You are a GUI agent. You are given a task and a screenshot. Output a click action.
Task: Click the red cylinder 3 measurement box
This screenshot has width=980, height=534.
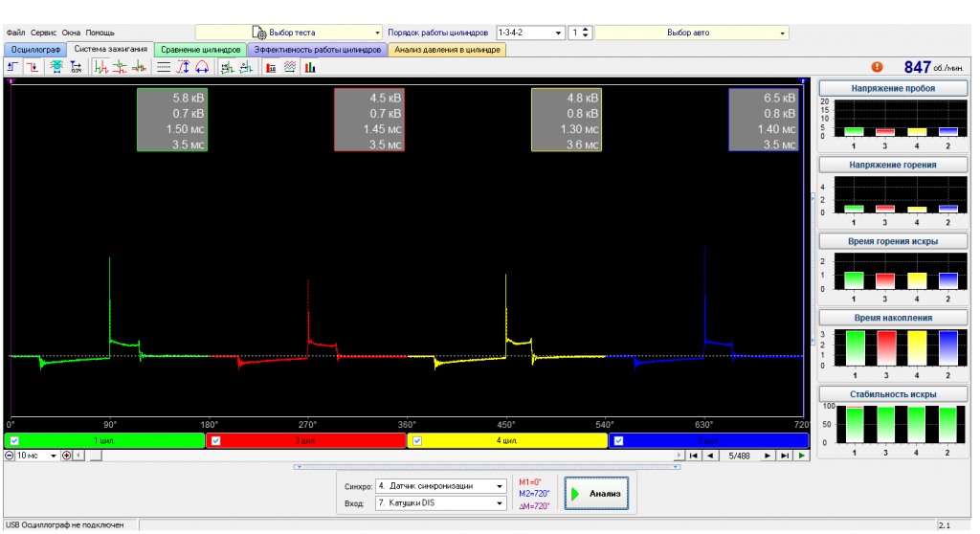point(369,120)
